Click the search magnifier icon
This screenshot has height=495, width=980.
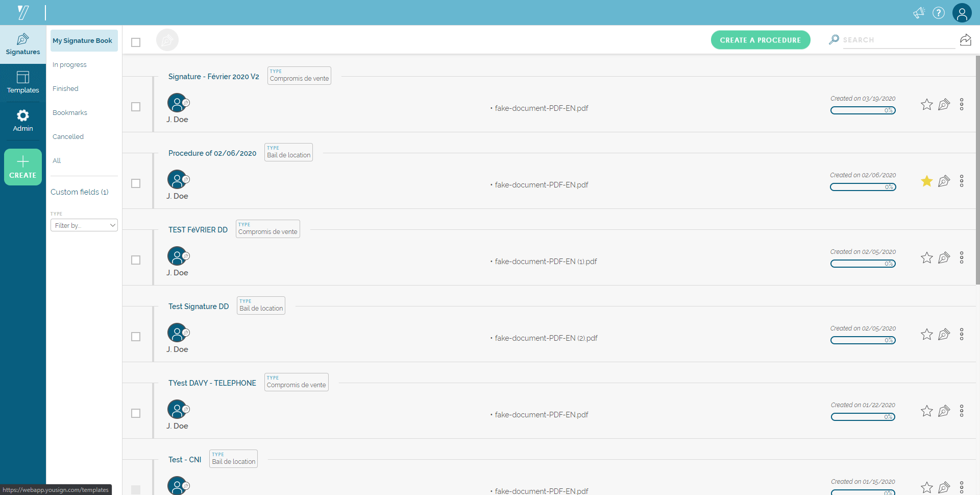click(x=834, y=39)
